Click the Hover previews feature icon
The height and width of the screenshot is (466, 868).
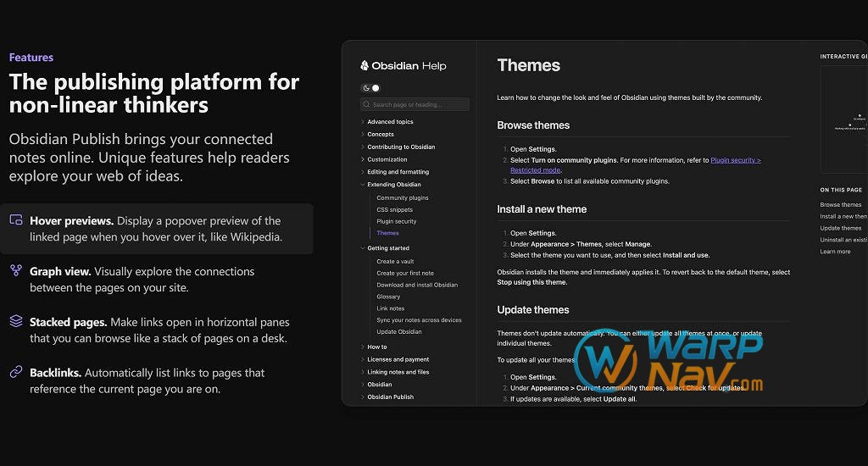tap(16, 220)
